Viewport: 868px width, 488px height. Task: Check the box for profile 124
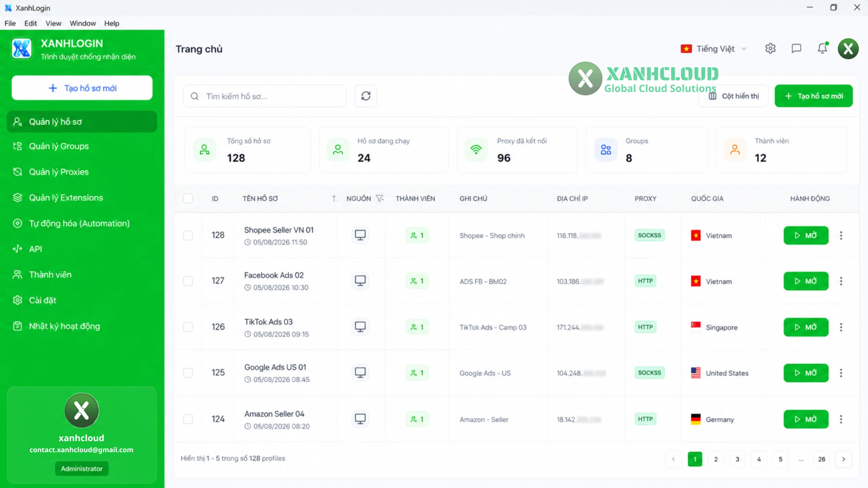click(188, 419)
